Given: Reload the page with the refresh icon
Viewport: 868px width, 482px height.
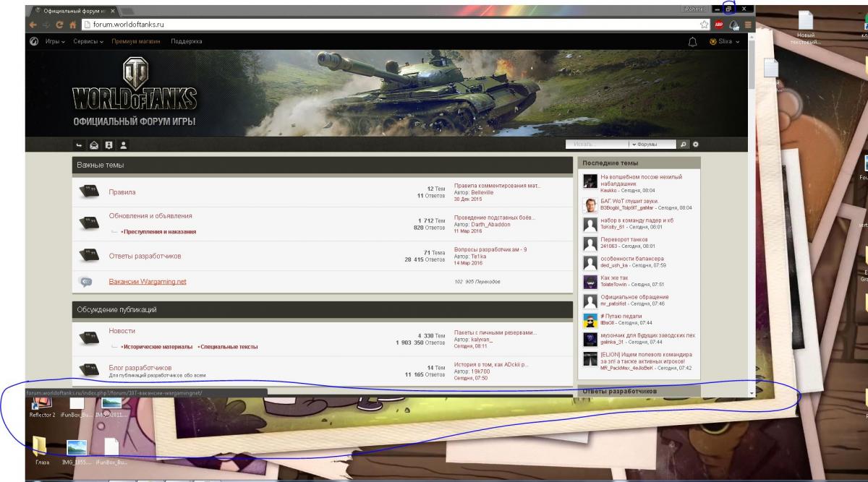Looking at the screenshot, I should coord(59,24).
